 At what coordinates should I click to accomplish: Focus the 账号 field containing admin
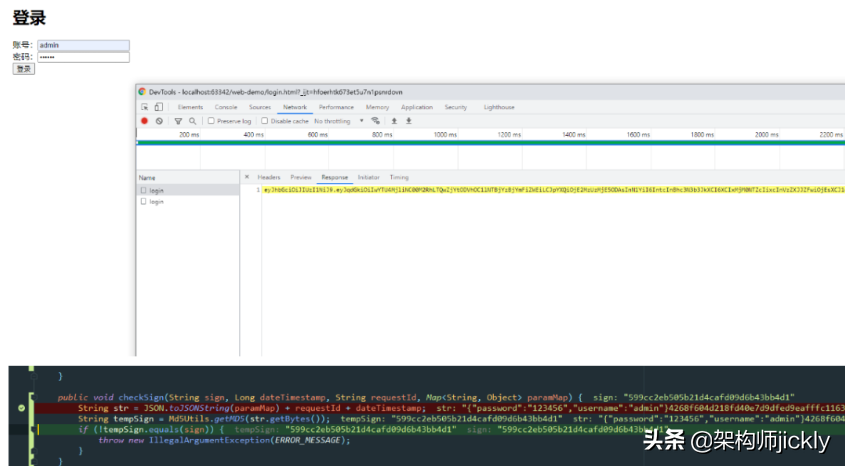84,45
